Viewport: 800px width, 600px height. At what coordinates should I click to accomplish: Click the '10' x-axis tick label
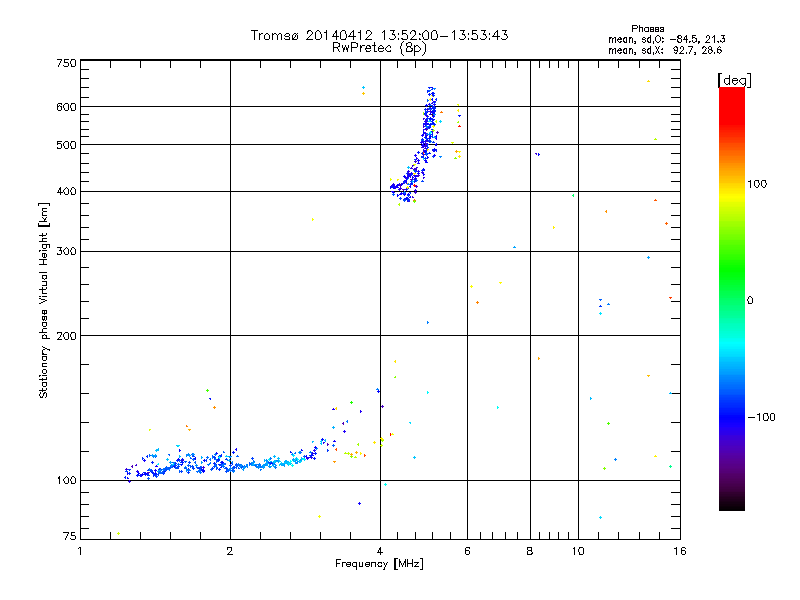click(578, 551)
